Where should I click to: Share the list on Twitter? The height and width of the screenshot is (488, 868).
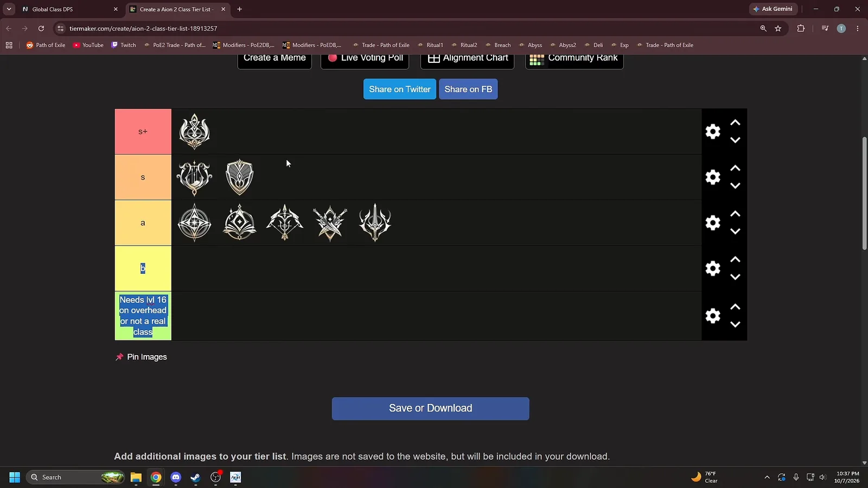(400, 89)
